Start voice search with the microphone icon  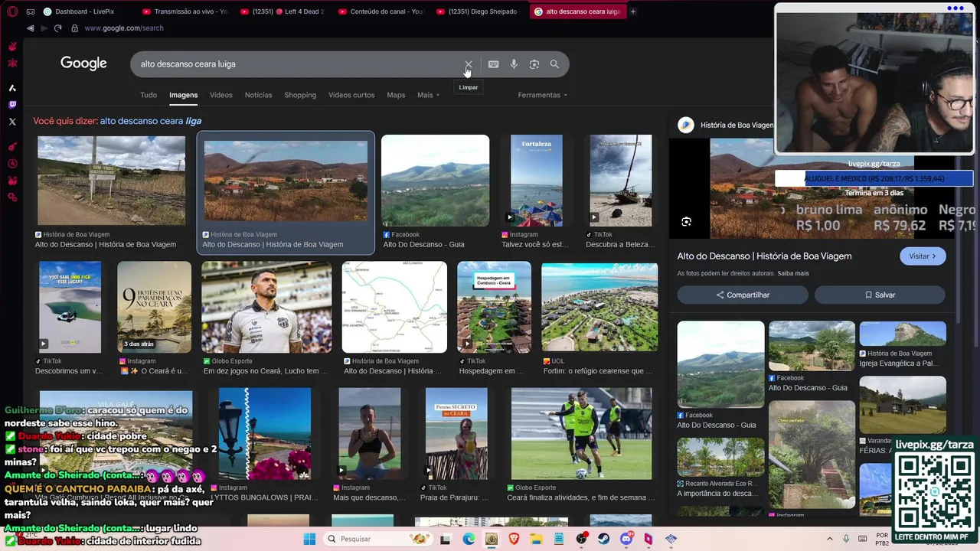[x=514, y=64]
